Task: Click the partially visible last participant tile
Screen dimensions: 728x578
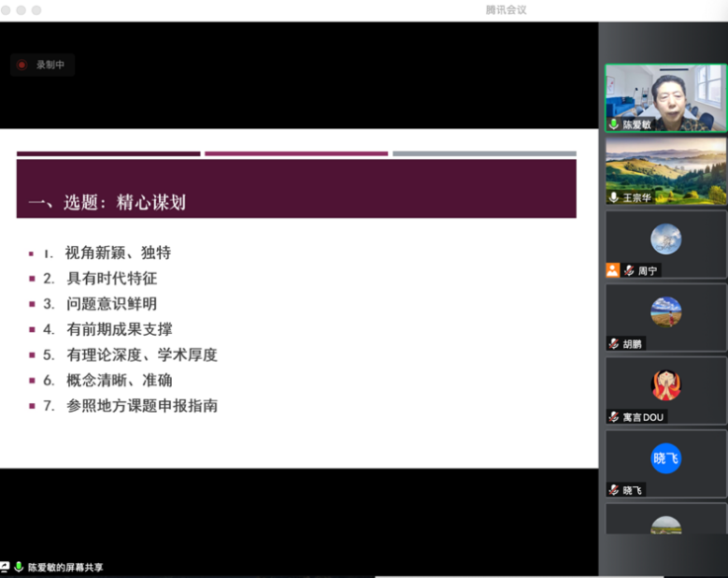Action: [x=665, y=521]
